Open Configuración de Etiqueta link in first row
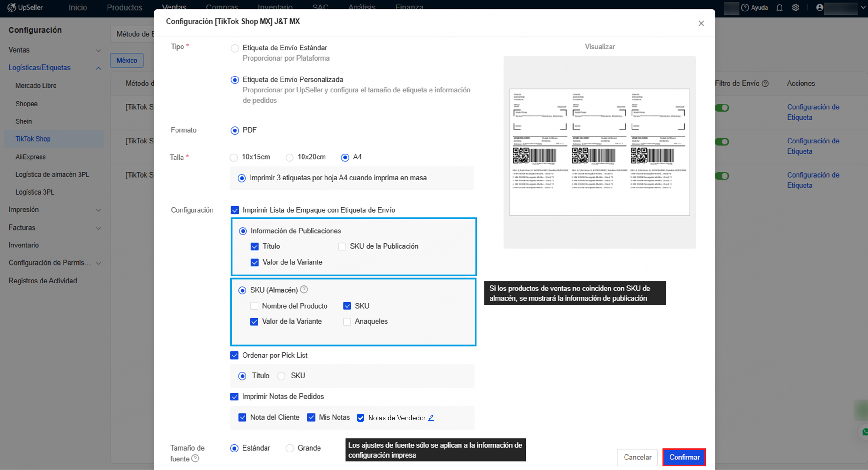The height and width of the screenshot is (470, 868). [x=813, y=112]
